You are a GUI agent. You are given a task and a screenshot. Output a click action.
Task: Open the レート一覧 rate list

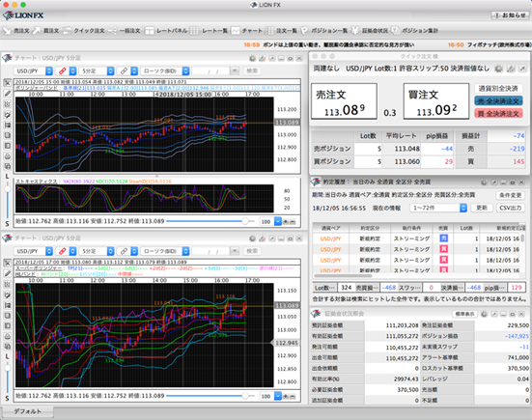(x=209, y=31)
